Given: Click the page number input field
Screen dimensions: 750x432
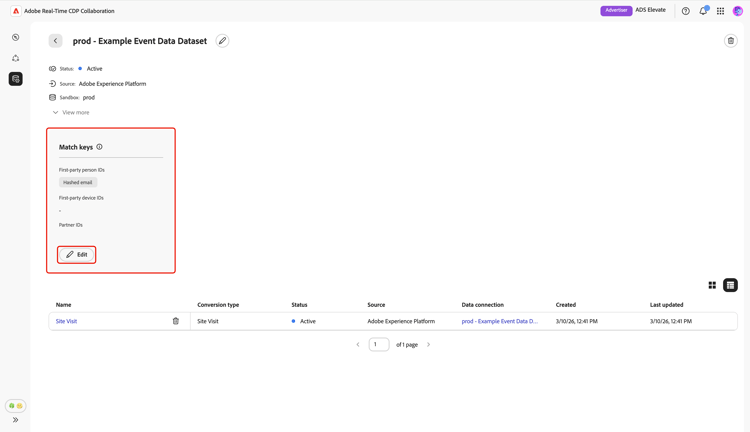Looking at the screenshot, I should [379, 344].
